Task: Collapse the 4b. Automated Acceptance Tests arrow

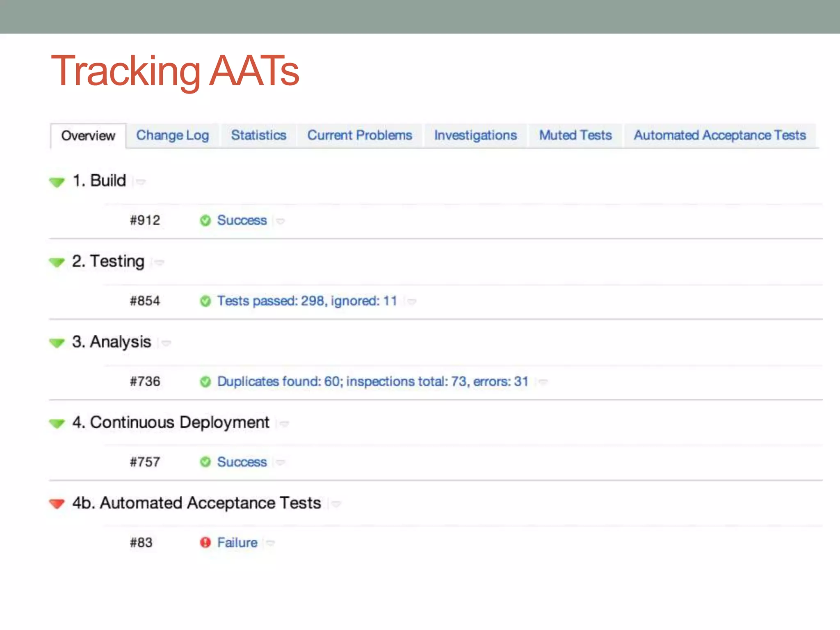Action: pyautogui.click(x=57, y=503)
